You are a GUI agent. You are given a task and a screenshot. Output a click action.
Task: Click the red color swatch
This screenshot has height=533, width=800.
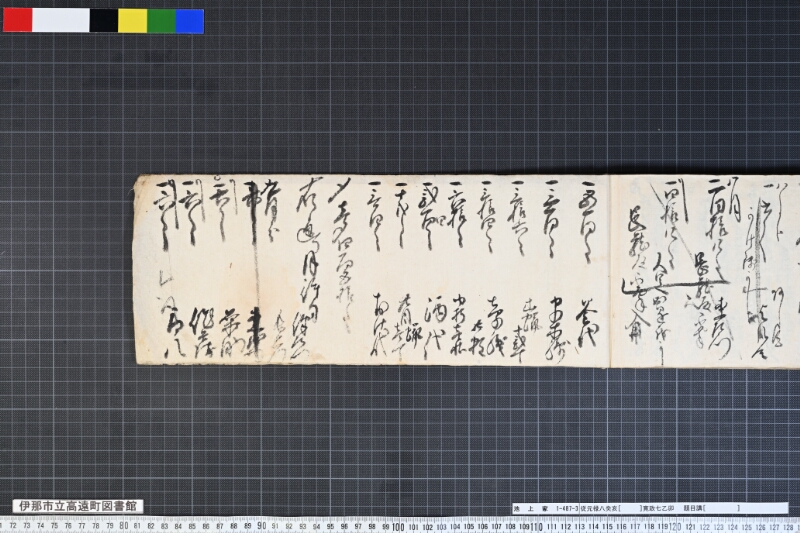click(18, 20)
